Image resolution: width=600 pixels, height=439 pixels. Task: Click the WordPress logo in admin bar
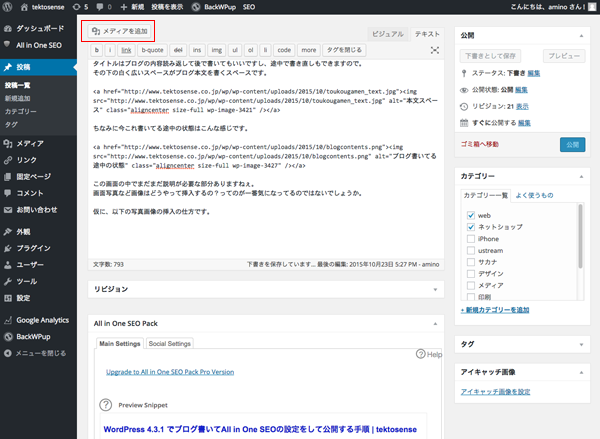pos(8,7)
